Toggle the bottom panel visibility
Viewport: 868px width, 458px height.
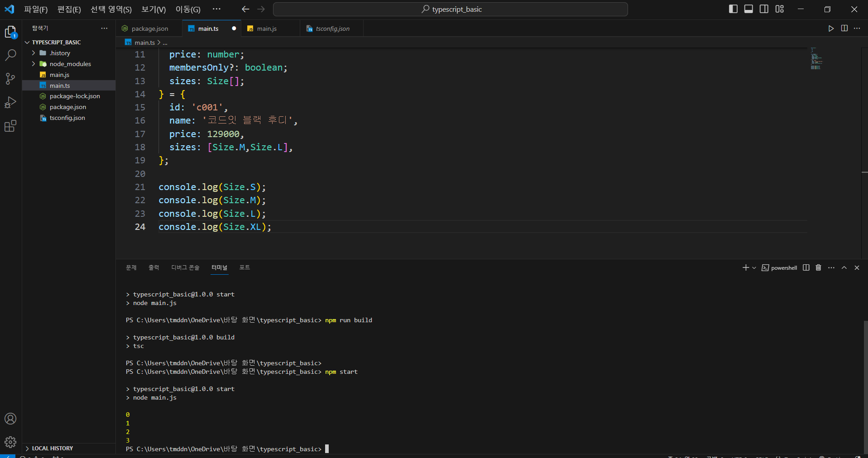749,9
